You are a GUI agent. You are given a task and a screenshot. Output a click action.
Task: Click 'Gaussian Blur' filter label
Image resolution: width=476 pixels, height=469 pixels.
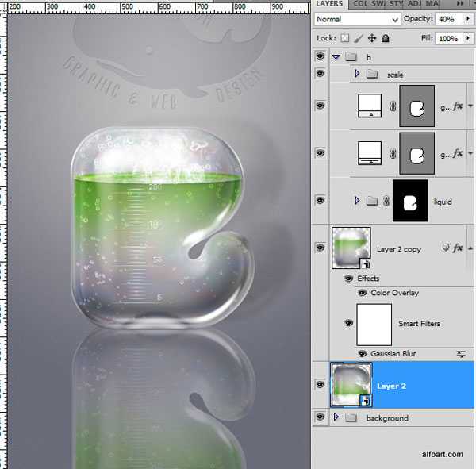[x=393, y=354]
